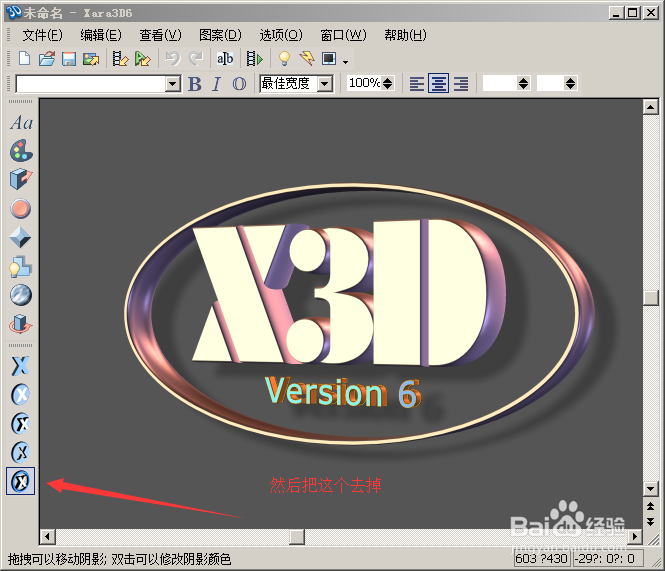Click the import green arrow icon
Viewport: 665px width, 571px height.
pyautogui.click(x=142, y=59)
